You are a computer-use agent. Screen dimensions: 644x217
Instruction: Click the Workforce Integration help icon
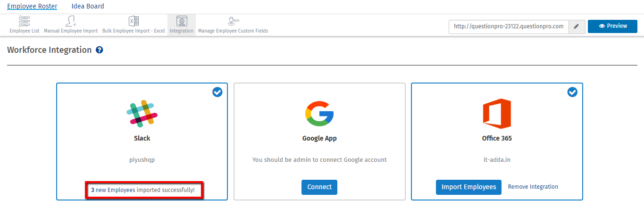(x=100, y=50)
